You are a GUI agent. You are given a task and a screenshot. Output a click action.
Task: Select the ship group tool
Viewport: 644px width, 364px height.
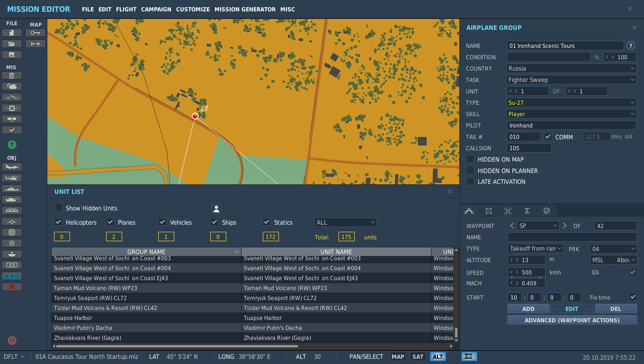[12, 189]
